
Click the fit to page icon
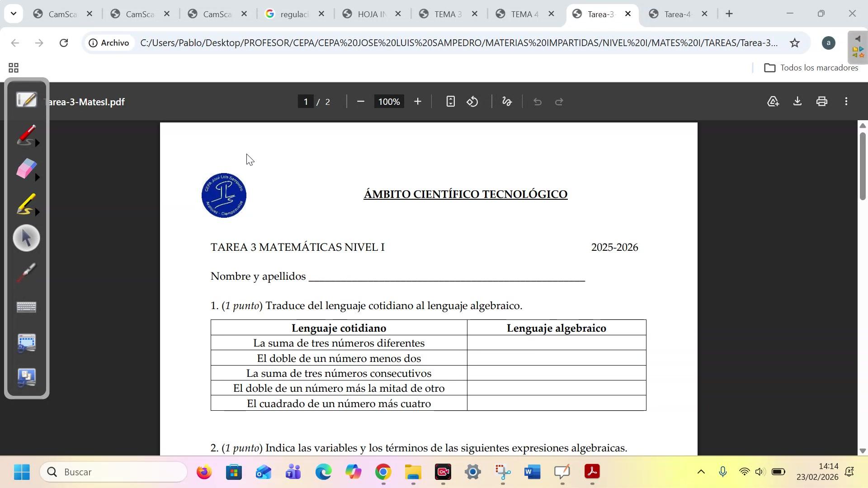pyautogui.click(x=450, y=102)
